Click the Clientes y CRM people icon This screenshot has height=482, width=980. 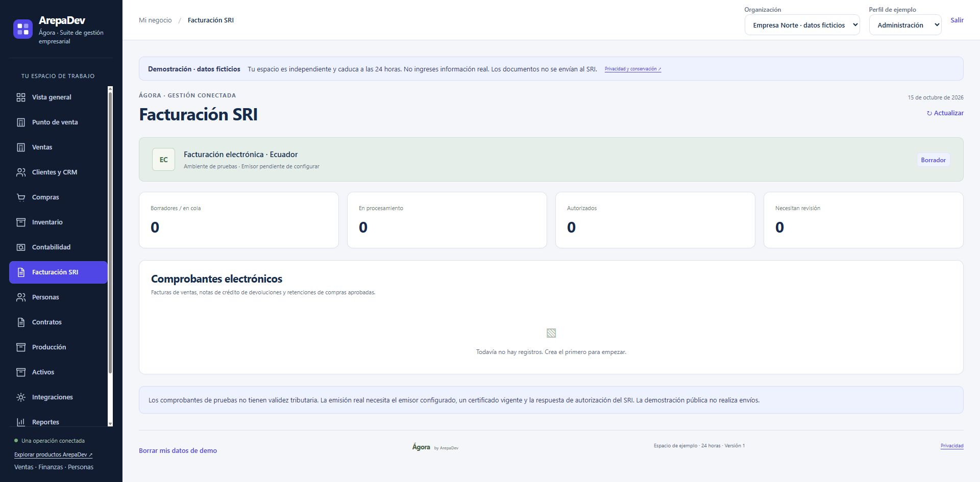21,172
